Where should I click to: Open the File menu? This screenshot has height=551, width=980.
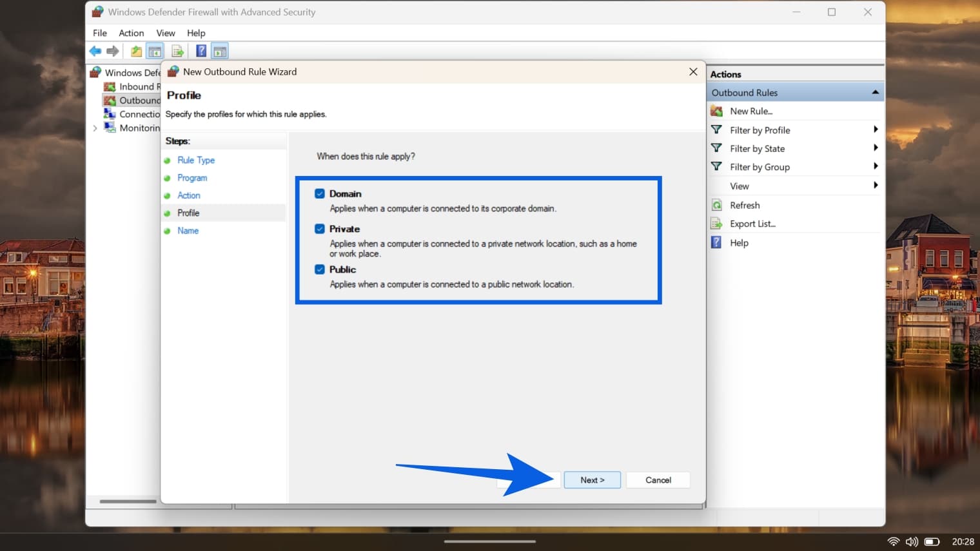point(100,33)
